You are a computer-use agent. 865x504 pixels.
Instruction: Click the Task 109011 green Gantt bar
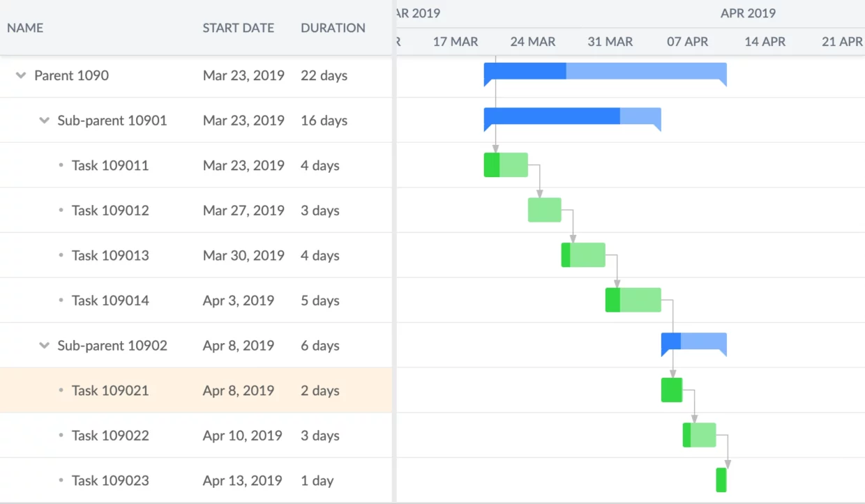(x=506, y=165)
